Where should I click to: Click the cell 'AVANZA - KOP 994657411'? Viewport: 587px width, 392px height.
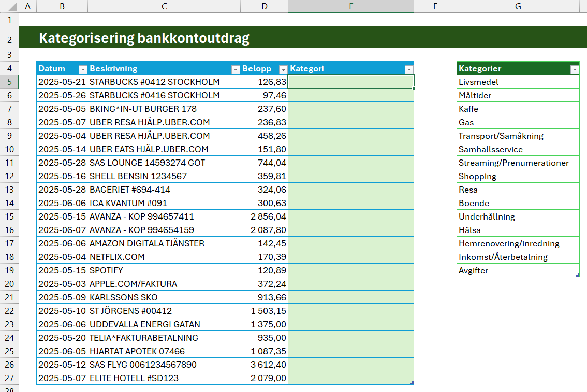click(x=164, y=216)
